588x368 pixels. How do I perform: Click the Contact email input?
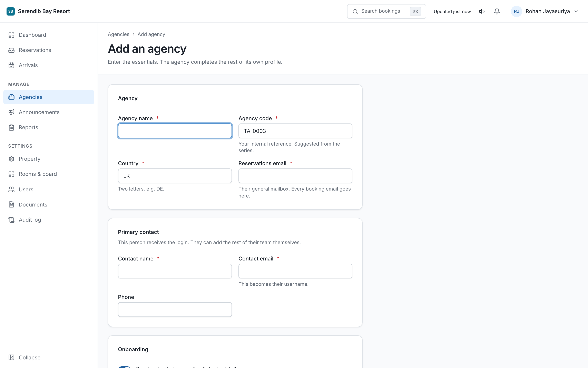pos(295,271)
